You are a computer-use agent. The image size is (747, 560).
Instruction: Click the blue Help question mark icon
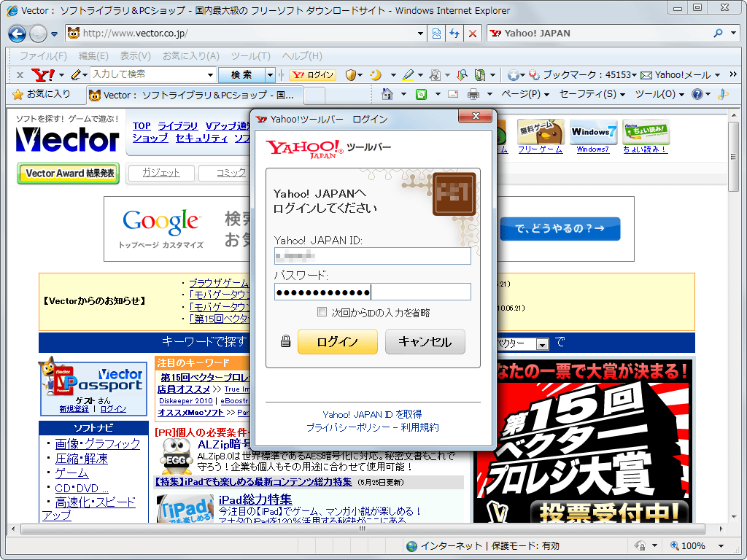click(697, 94)
